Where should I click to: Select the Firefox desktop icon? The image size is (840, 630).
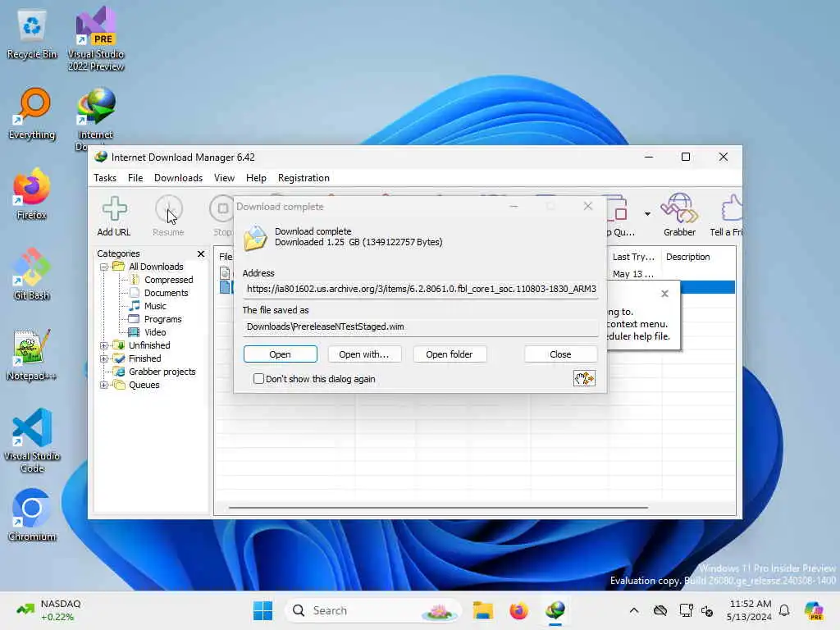tap(32, 194)
